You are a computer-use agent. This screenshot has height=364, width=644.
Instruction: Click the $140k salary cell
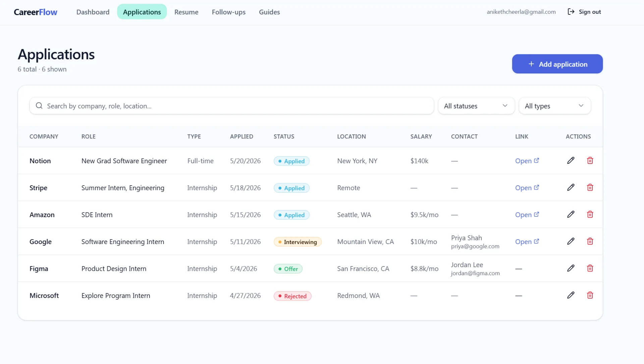(419, 161)
